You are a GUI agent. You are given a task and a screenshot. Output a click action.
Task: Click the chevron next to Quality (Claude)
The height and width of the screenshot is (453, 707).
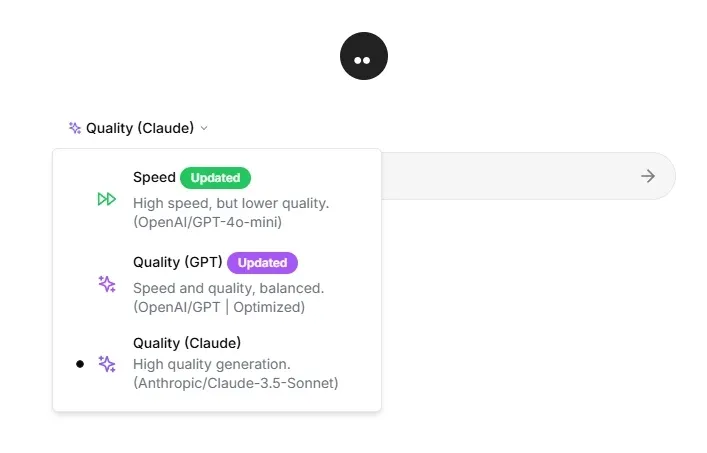coord(204,128)
